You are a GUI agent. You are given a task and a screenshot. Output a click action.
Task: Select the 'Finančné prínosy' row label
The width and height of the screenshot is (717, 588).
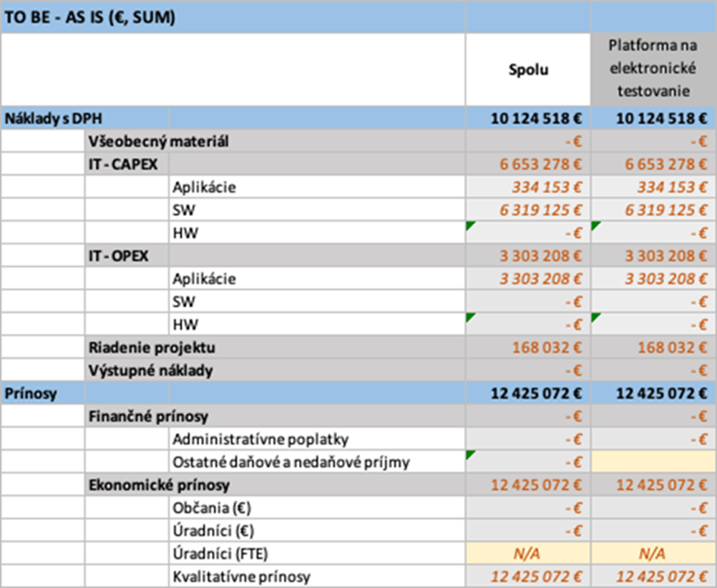(147, 416)
